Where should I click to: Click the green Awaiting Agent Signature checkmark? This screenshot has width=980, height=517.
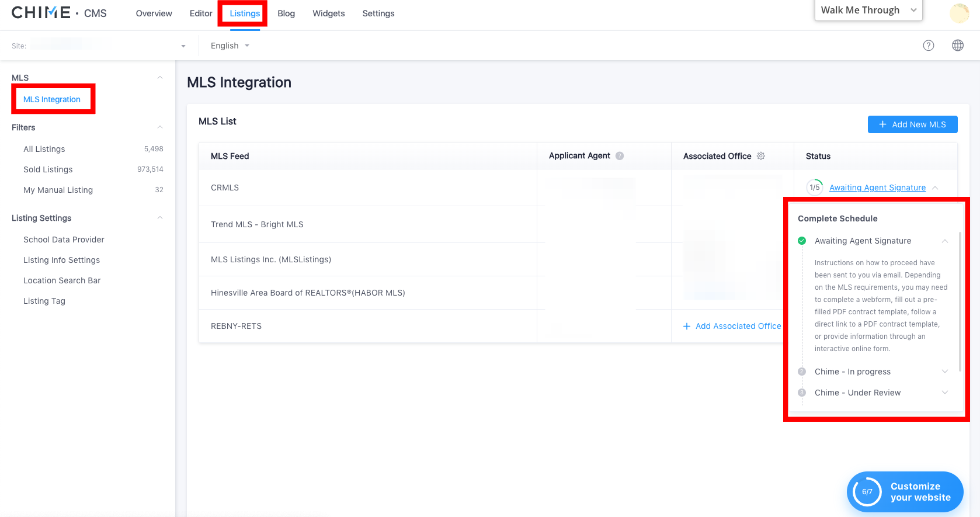(x=802, y=241)
